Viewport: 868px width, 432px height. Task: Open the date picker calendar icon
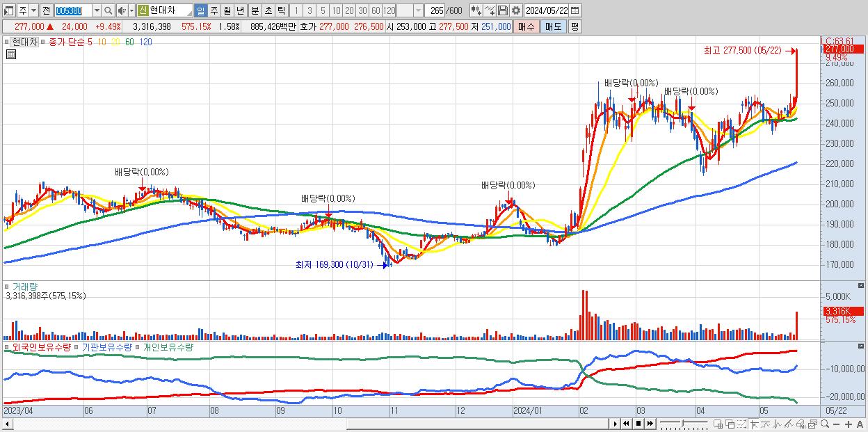575,10
